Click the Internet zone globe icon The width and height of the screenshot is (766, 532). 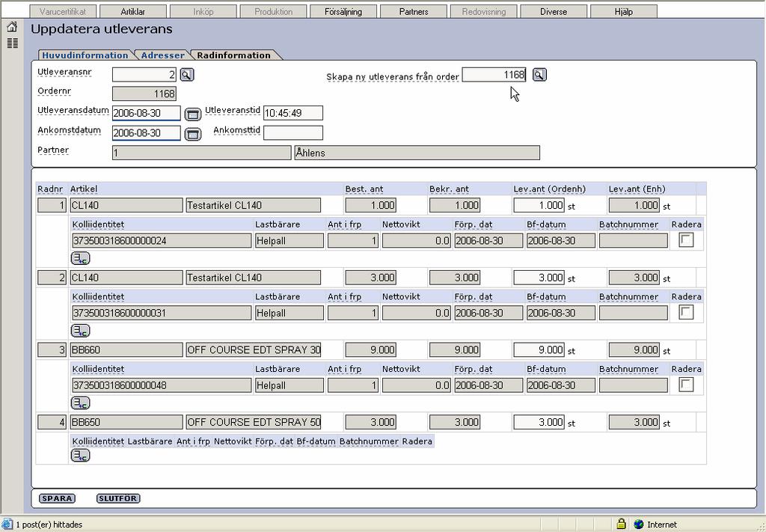tap(638, 525)
